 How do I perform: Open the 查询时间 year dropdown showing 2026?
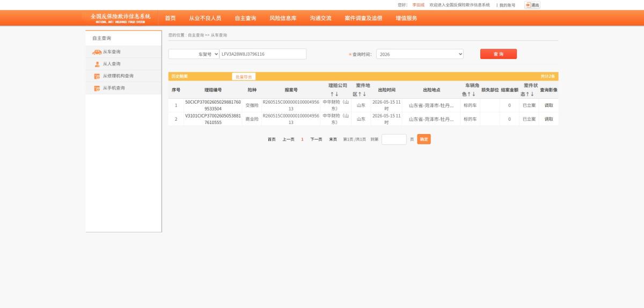(x=420, y=54)
